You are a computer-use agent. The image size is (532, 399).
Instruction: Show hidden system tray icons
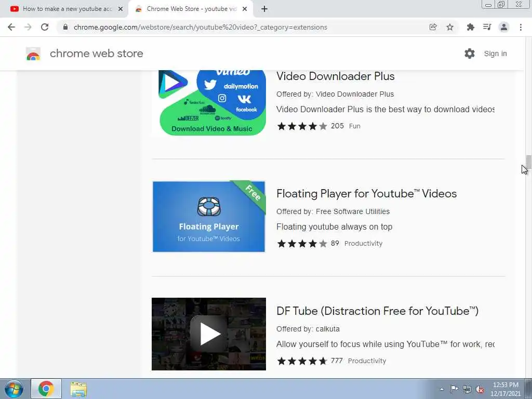(442, 389)
